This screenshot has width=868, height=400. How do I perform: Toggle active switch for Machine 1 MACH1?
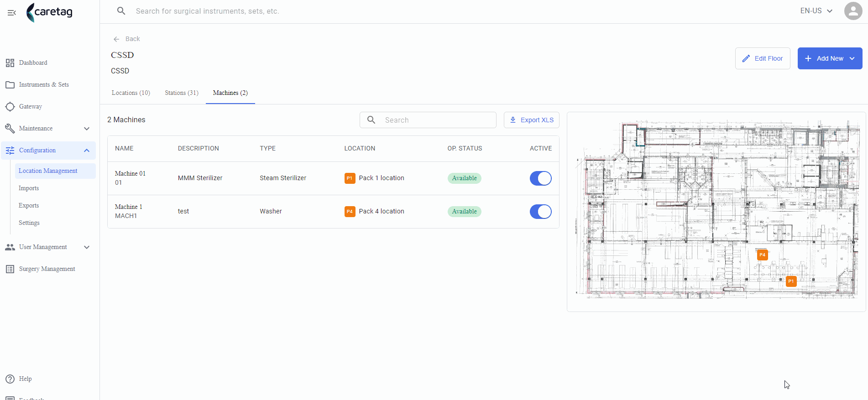(540, 212)
